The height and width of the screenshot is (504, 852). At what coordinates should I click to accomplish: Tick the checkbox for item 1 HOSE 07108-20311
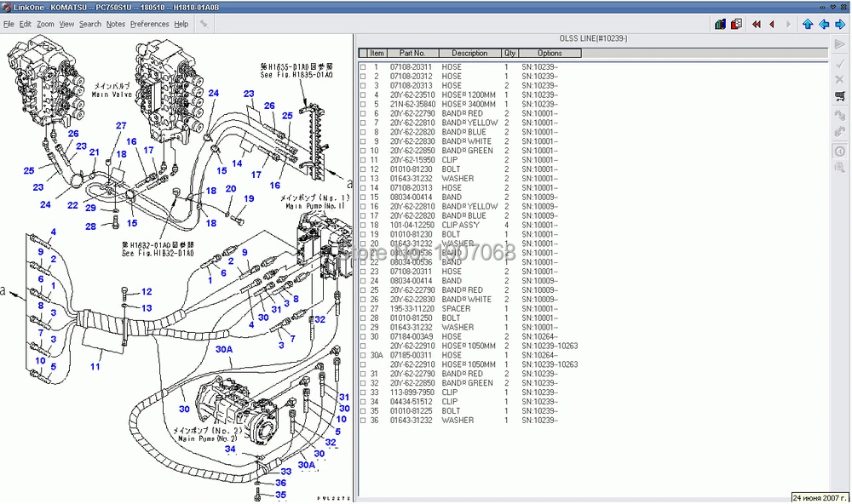(363, 67)
